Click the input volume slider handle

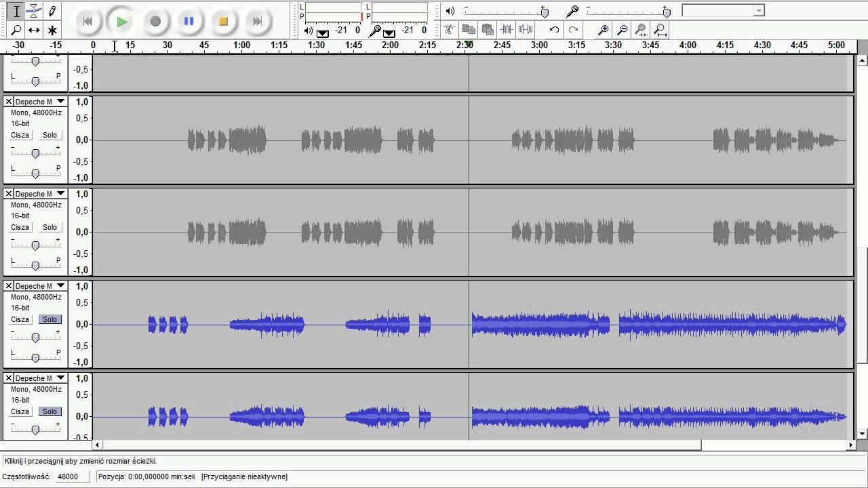[x=667, y=12]
